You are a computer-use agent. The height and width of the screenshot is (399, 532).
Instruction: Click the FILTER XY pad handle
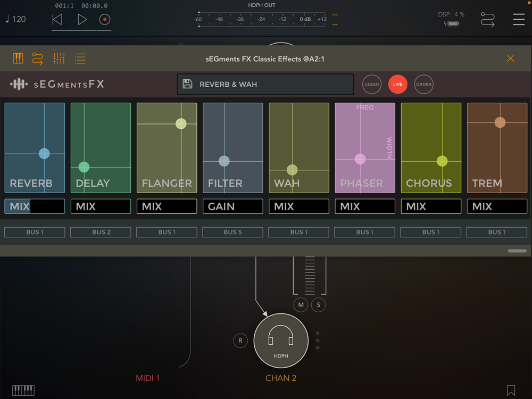tap(224, 161)
